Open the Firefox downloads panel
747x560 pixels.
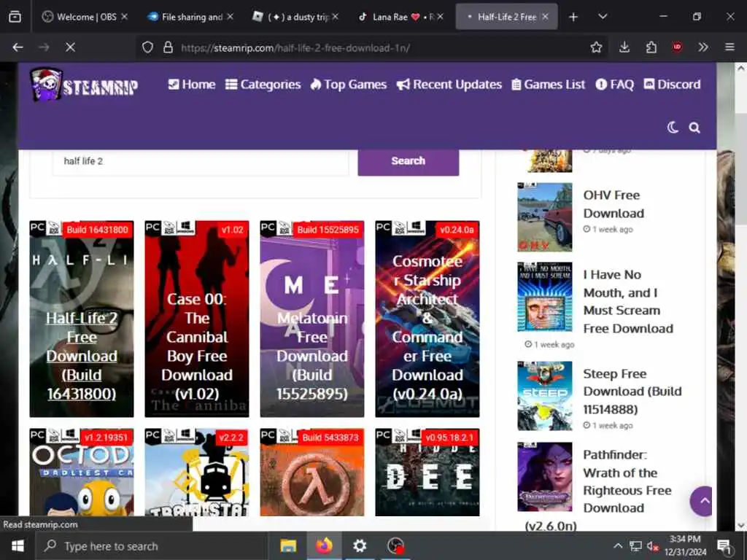coord(624,47)
